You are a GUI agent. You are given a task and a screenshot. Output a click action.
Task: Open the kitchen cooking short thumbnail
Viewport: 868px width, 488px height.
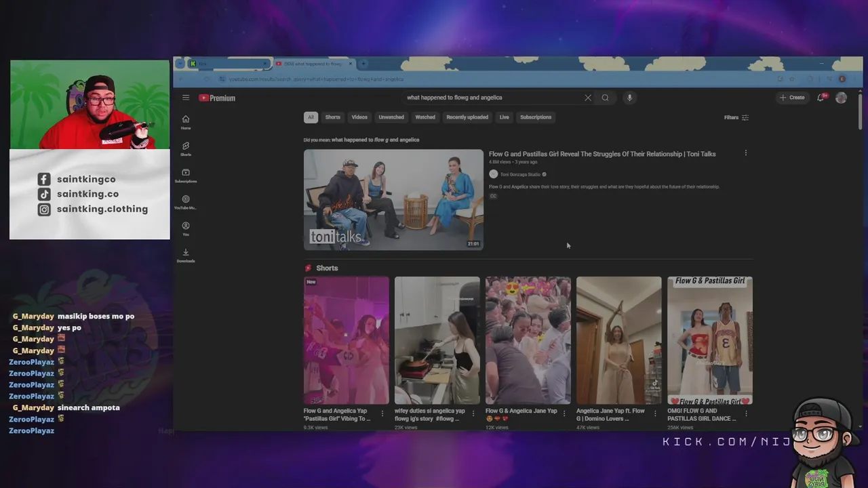tap(437, 340)
